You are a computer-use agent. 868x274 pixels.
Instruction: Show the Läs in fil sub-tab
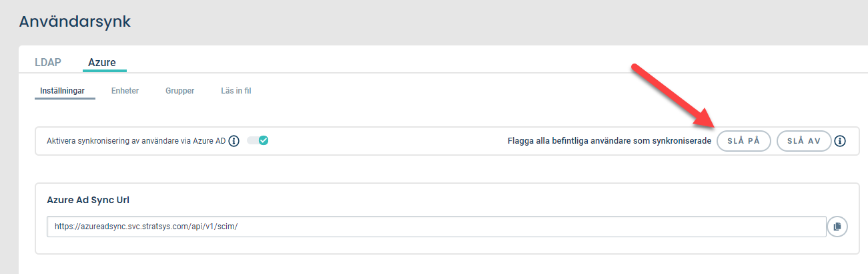236,91
